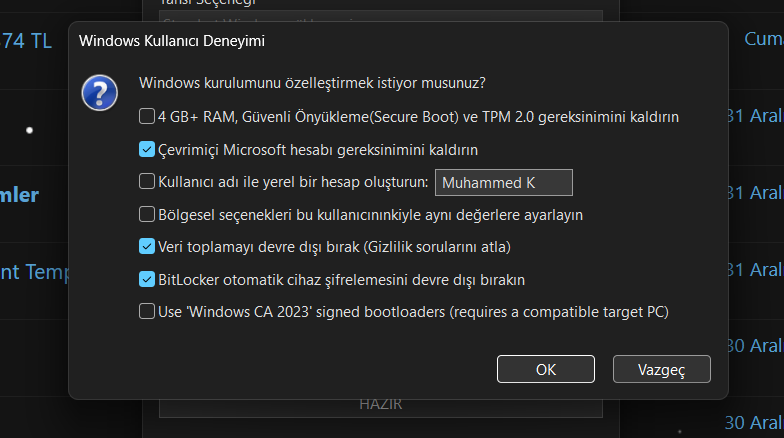Open the partially visible 'nt Temp' link
The width and height of the screenshot is (784, 438).
tap(34, 272)
